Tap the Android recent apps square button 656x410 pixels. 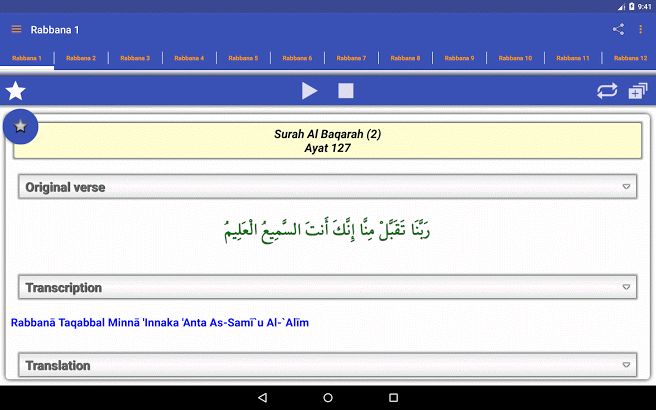pyautogui.click(x=393, y=397)
